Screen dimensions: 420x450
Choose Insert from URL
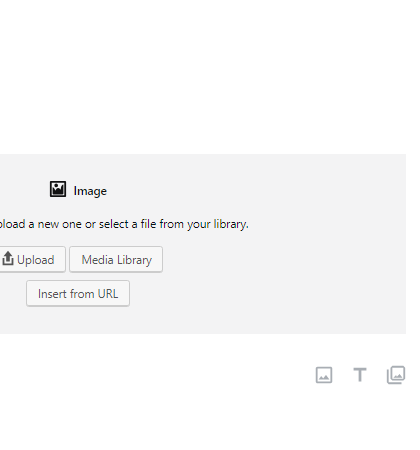[78, 294]
